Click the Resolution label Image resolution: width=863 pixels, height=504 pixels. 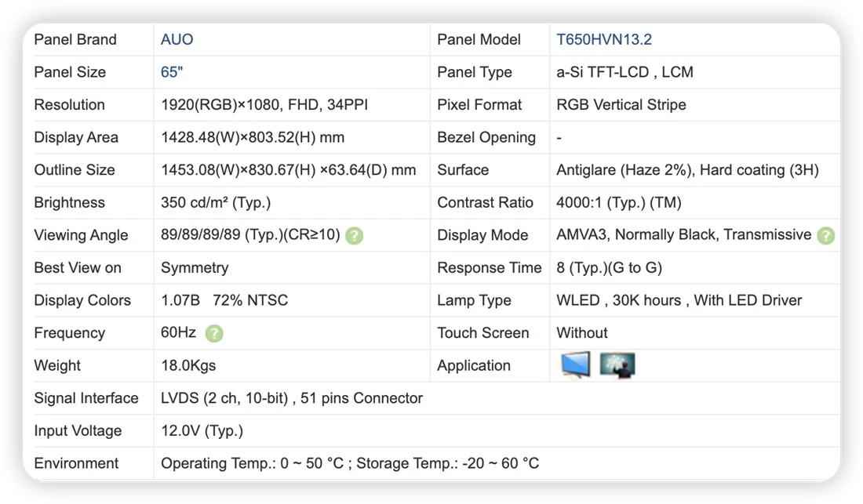[x=69, y=104]
